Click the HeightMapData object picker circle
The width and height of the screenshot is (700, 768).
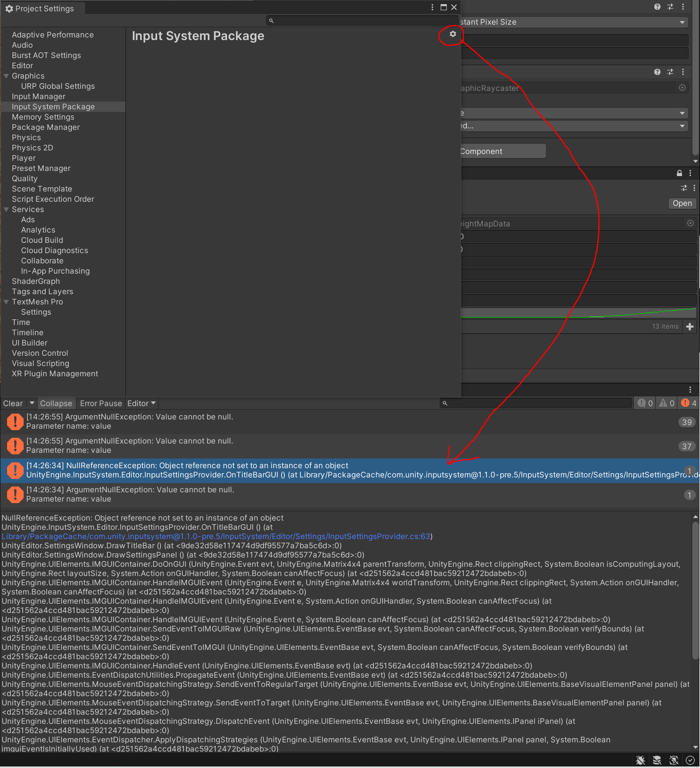[690, 223]
